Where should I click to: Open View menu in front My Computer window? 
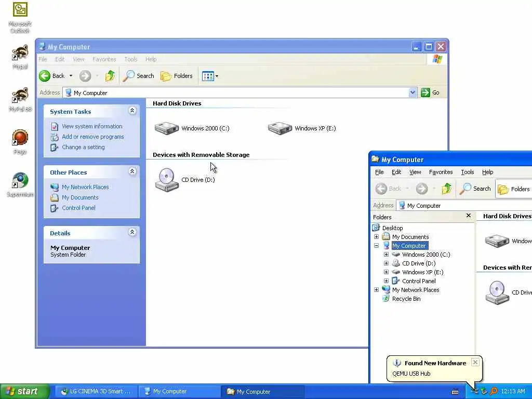pyautogui.click(x=415, y=172)
